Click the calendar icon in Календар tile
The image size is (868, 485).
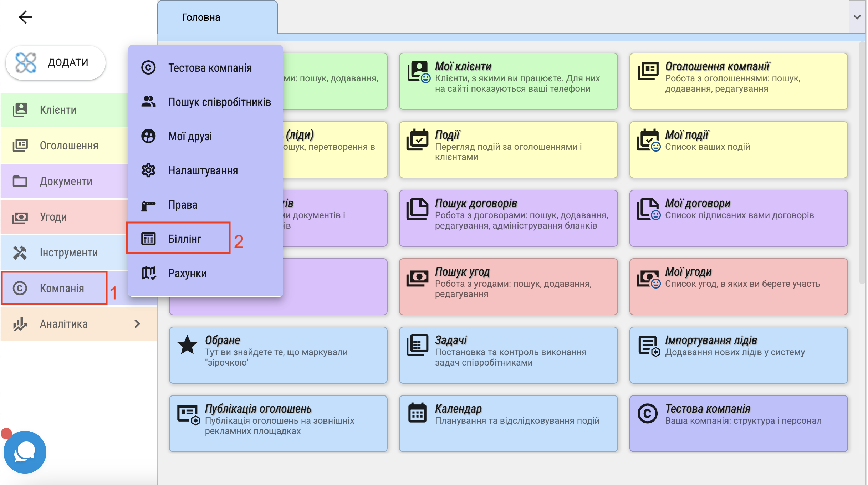pos(417,413)
